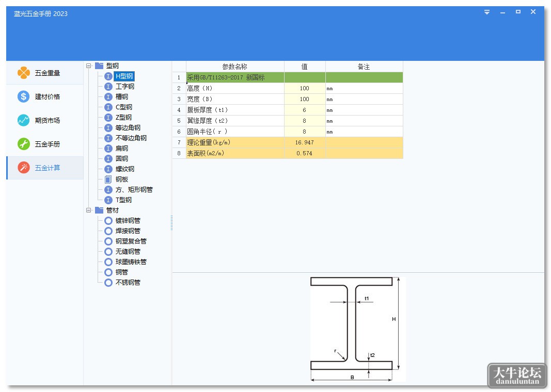
Task: Click the ring icon beside 铜管
Action: (108, 272)
